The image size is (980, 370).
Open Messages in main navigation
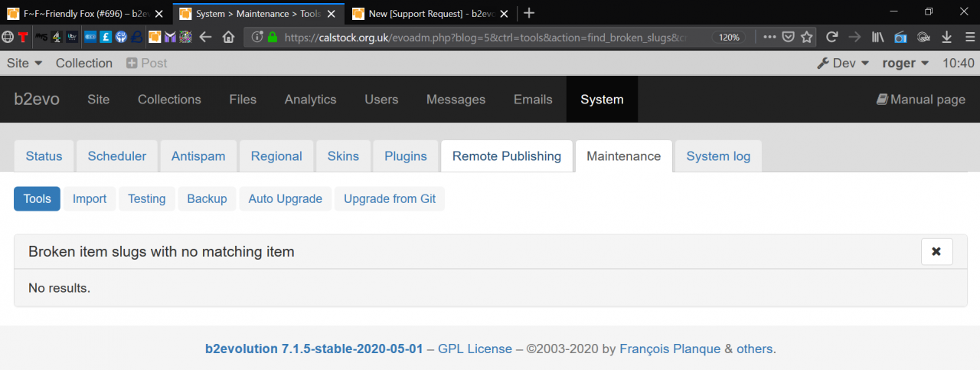[x=456, y=99]
